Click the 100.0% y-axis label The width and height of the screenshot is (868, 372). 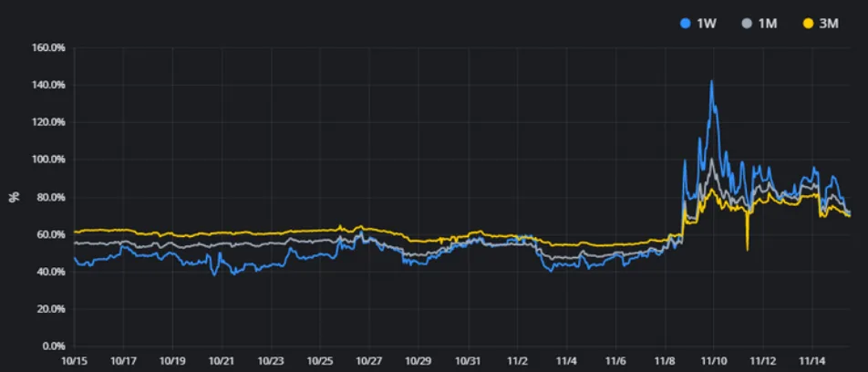[50, 160]
